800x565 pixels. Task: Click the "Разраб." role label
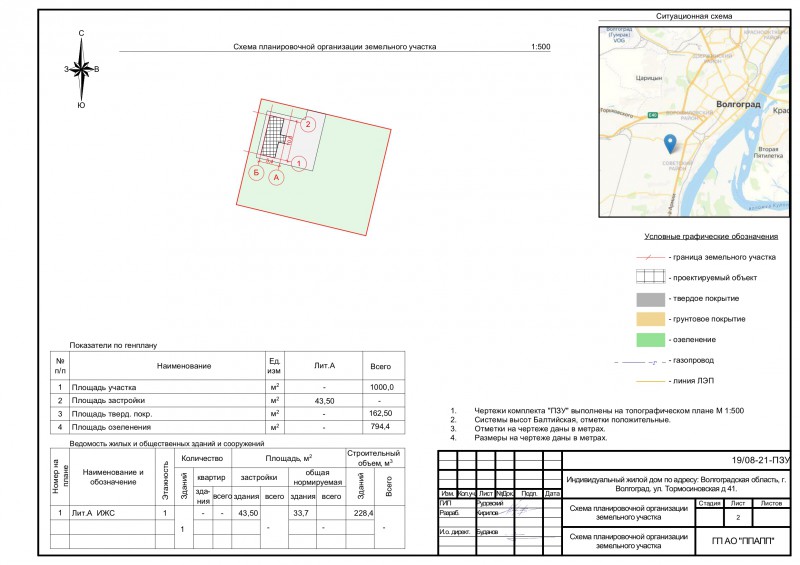coord(449,512)
